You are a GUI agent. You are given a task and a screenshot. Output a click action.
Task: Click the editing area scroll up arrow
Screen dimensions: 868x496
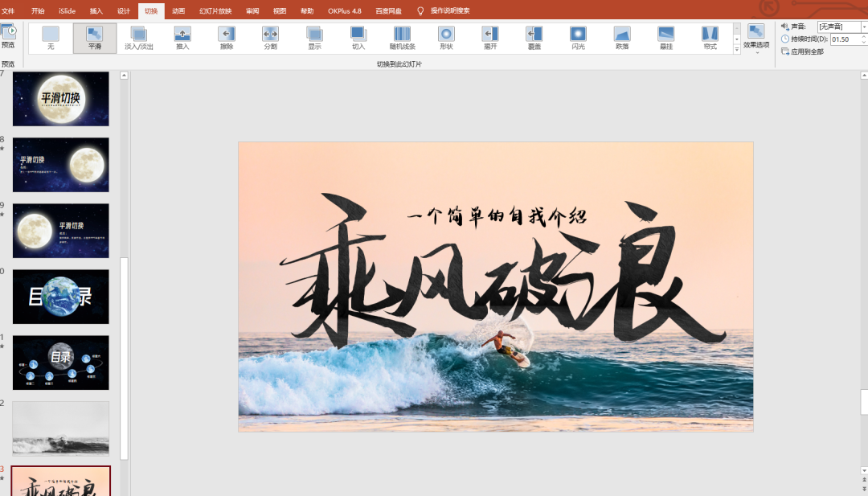click(864, 76)
